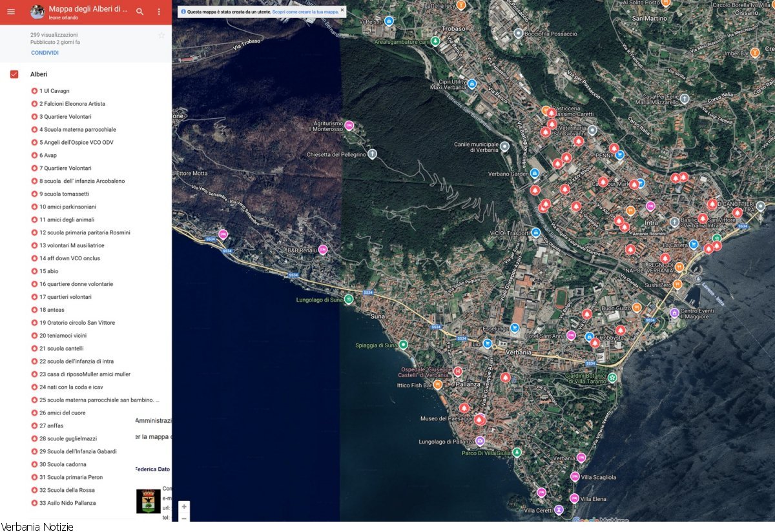Click the search magnifier icon
775x532 pixels.
click(x=139, y=12)
